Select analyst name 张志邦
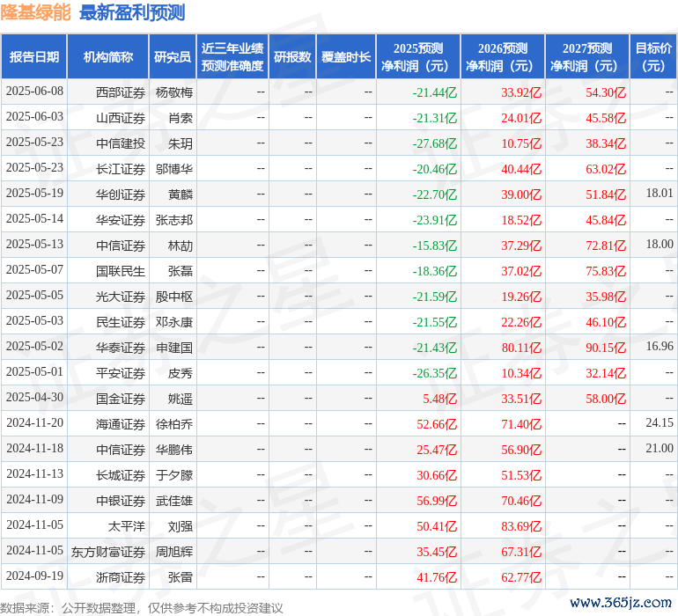Viewport: 678px width, 616px height. point(173,220)
